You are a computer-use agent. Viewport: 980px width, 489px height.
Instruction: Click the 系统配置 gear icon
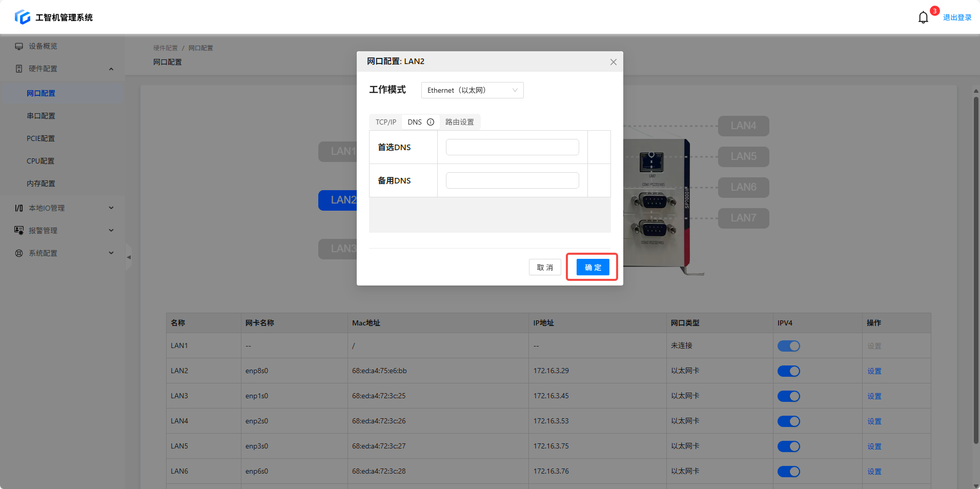pyautogui.click(x=19, y=253)
